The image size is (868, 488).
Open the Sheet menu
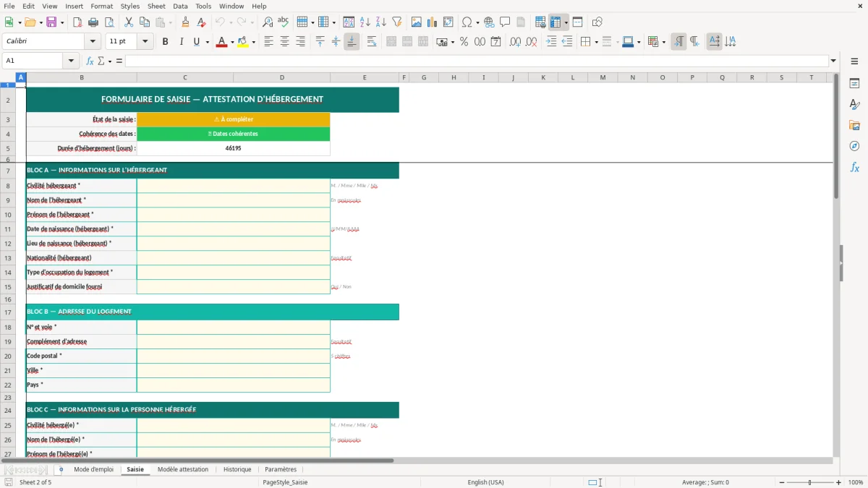click(x=156, y=6)
